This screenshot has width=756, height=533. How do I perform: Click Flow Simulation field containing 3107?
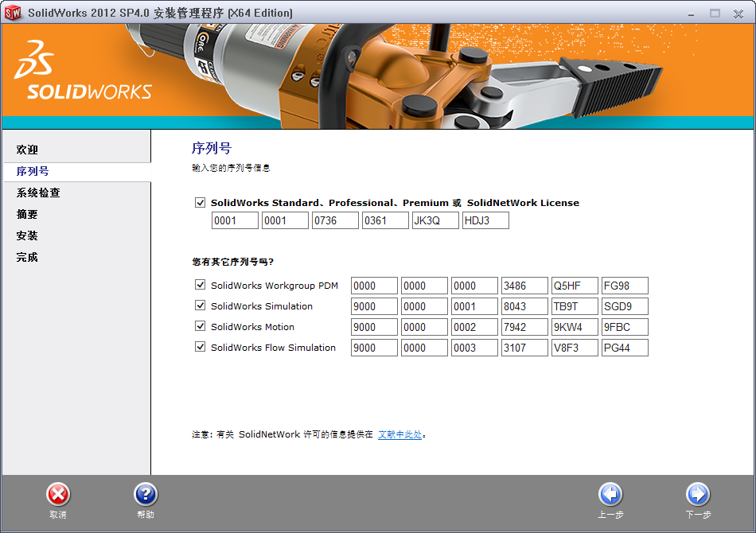[524, 348]
